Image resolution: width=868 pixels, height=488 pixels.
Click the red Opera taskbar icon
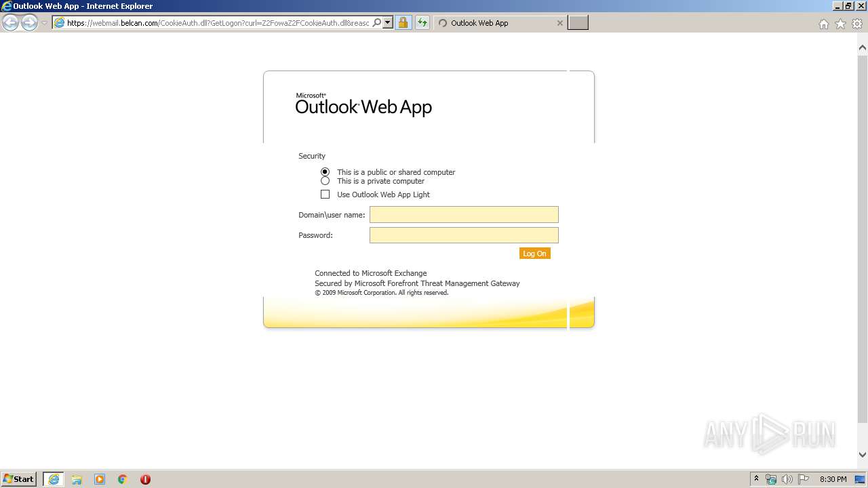[x=145, y=479]
